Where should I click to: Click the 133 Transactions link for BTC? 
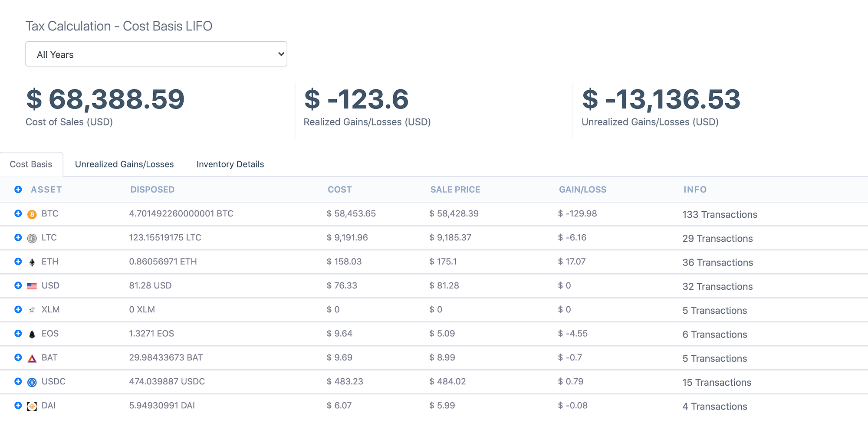pos(720,214)
